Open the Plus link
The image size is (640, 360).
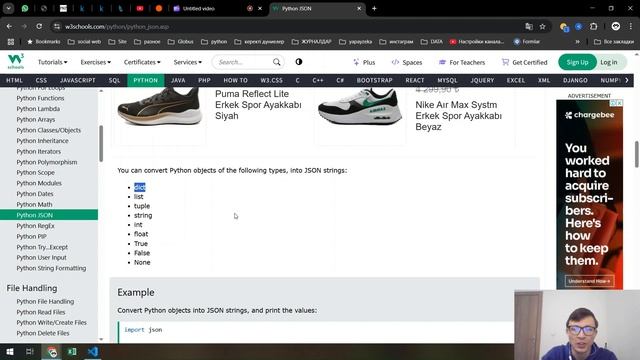pyautogui.click(x=364, y=62)
